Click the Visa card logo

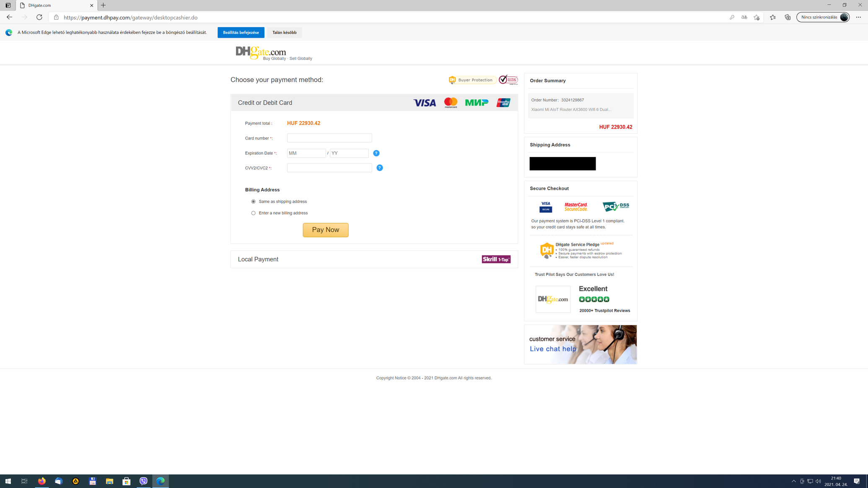click(x=424, y=103)
